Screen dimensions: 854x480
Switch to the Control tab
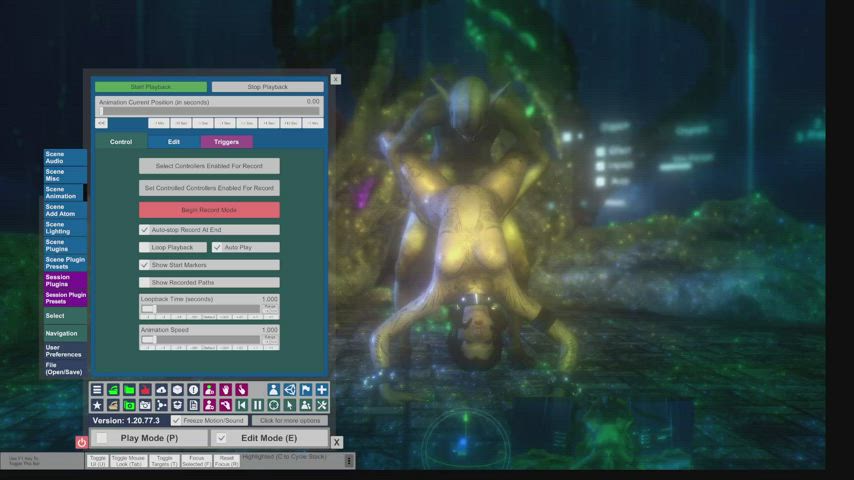(x=121, y=142)
